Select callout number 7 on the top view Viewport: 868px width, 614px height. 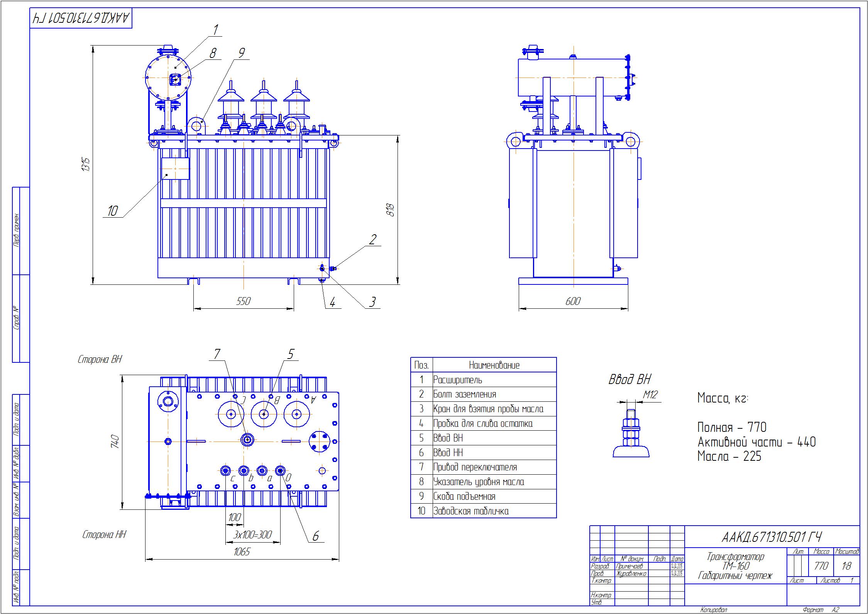click(x=217, y=354)
